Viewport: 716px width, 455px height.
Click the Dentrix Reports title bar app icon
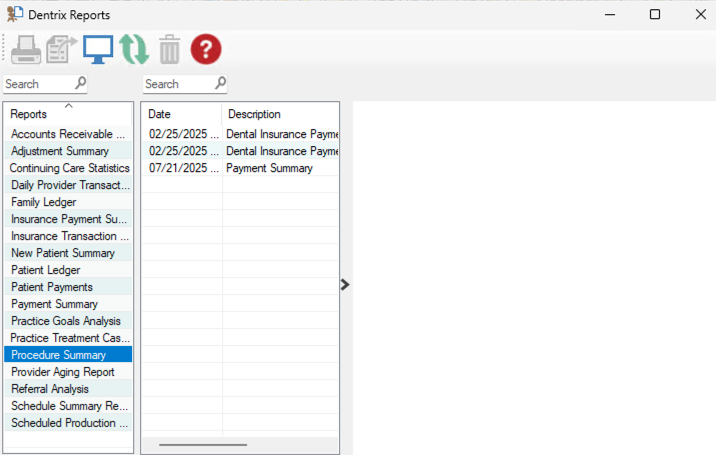15,15
